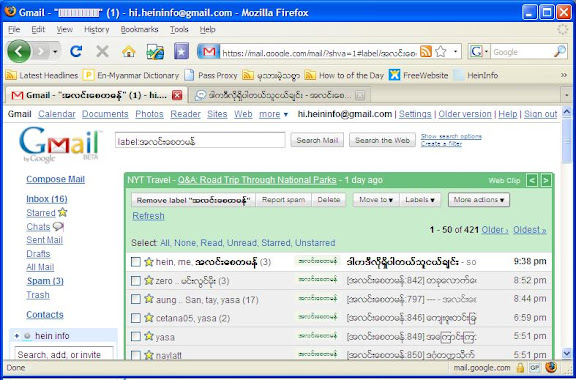This screenshot has width=576, height=380.
Task: Click the RSS feed icon in the address bar
Action: 425,52
